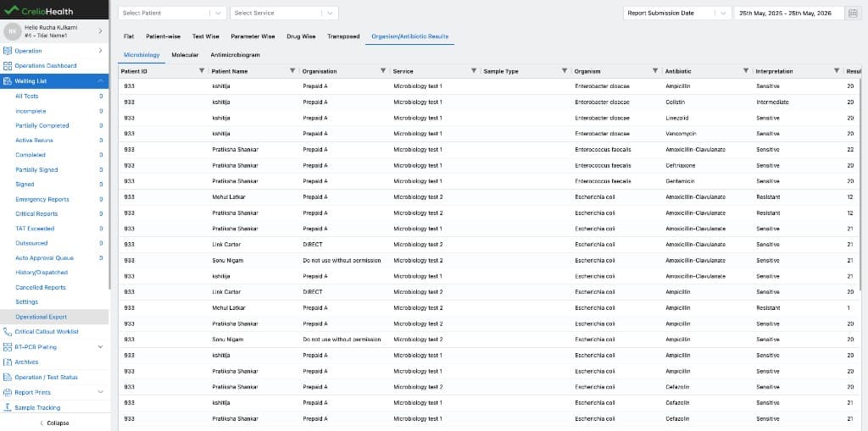Switch to Patient-wise tab

pos(164,36)
